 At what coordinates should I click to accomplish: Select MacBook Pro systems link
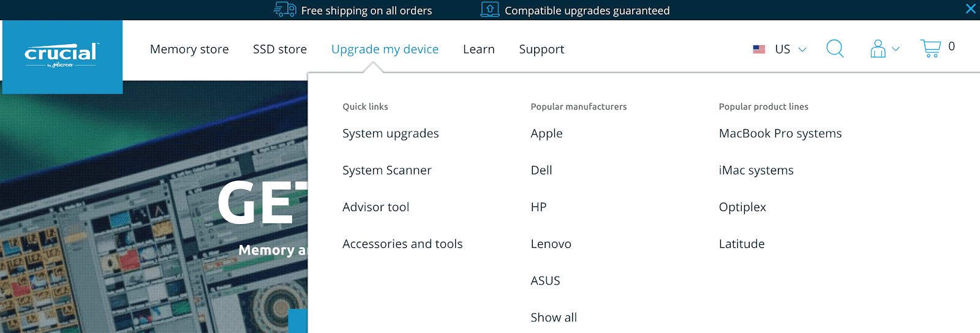780,133
